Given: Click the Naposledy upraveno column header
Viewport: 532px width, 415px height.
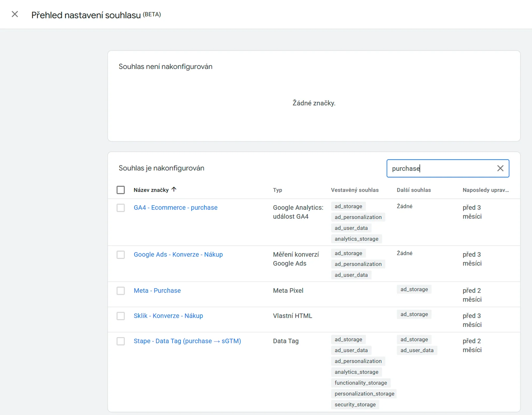Looking at the screenshot, I should click(x=485, y=190).
